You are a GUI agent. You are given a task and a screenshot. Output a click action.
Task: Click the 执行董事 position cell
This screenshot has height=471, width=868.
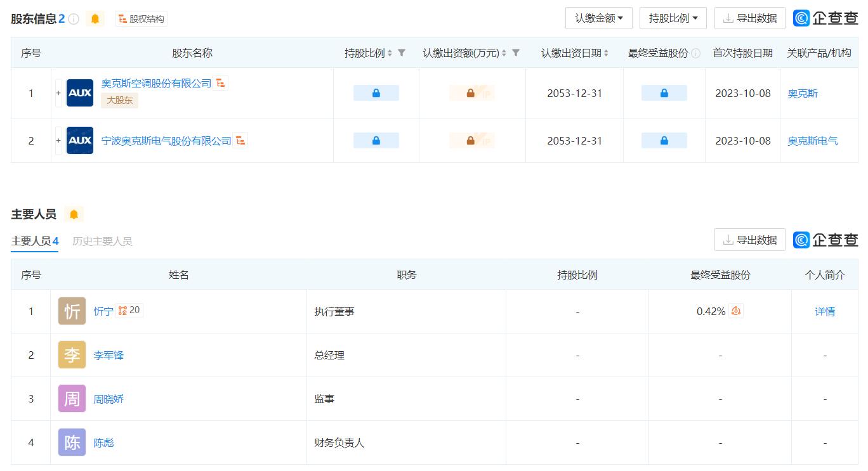[406, 311]
